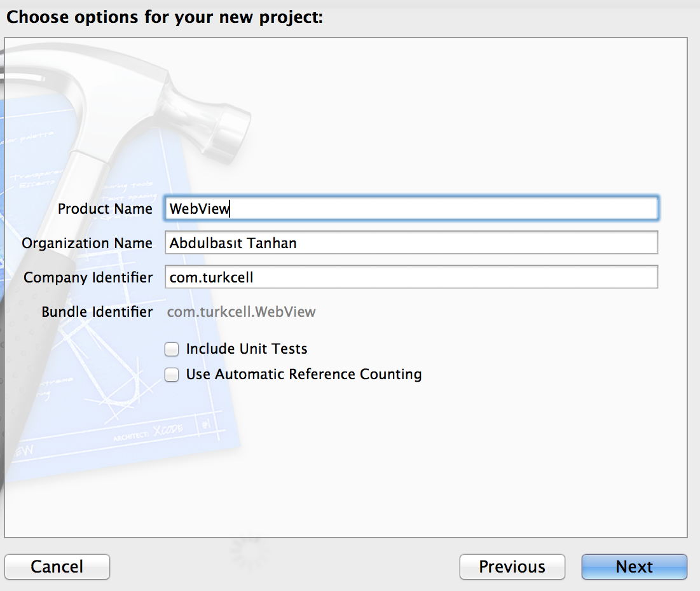The height and width of the screenshot is (591, 700).
Task: Click the Company Identifier label
Action: coord(88,277)
